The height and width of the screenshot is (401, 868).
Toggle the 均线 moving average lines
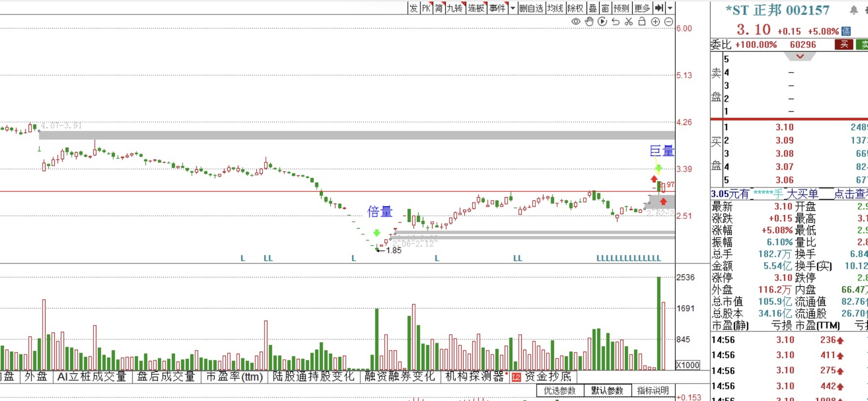[555, 8]
